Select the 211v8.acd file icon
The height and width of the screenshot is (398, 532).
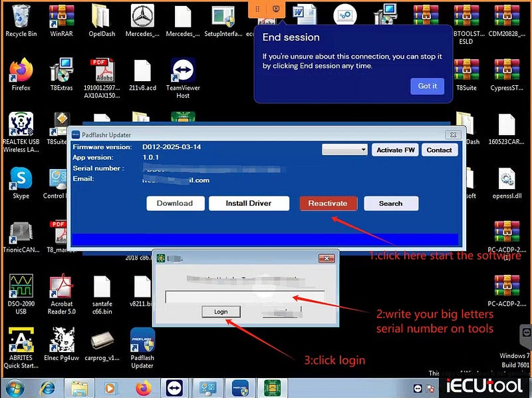pyautogui.click(x=142, y=75)
